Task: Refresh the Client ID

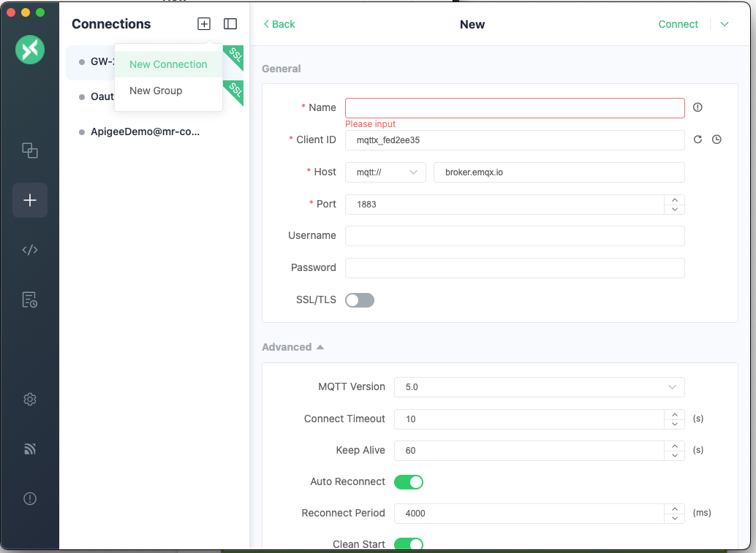Action: 698,140
